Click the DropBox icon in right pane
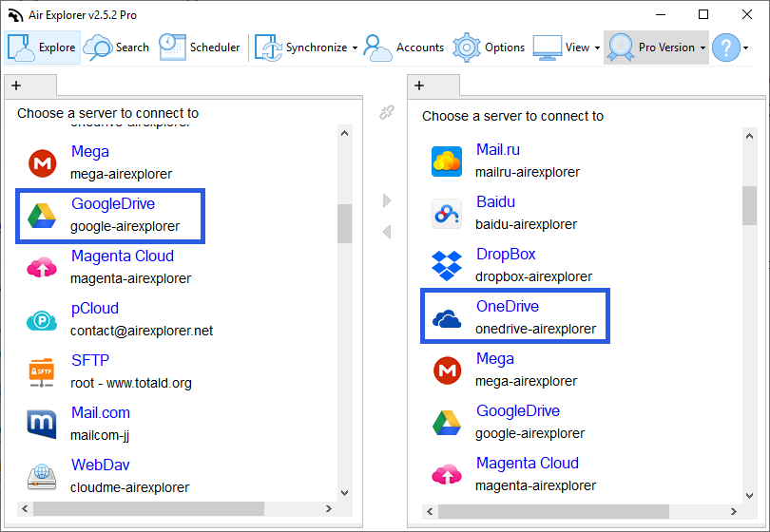770x532 pixels. tap(447, 265)
